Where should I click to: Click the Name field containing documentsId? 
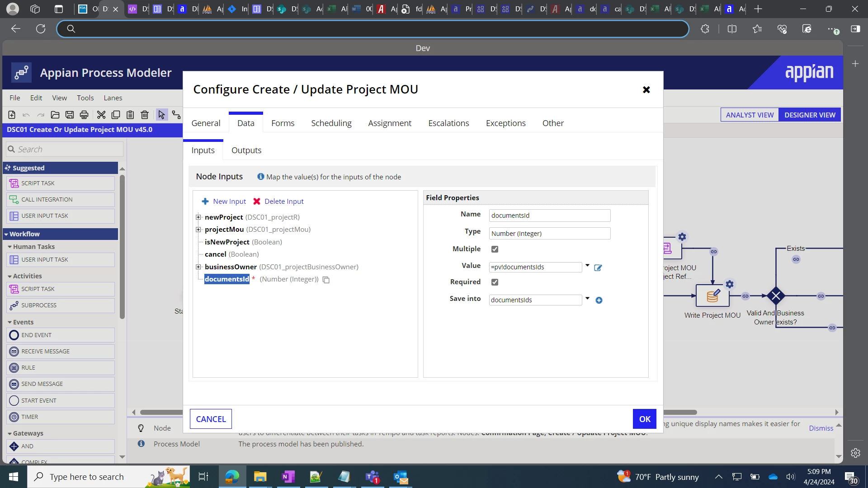pos(550,216)
